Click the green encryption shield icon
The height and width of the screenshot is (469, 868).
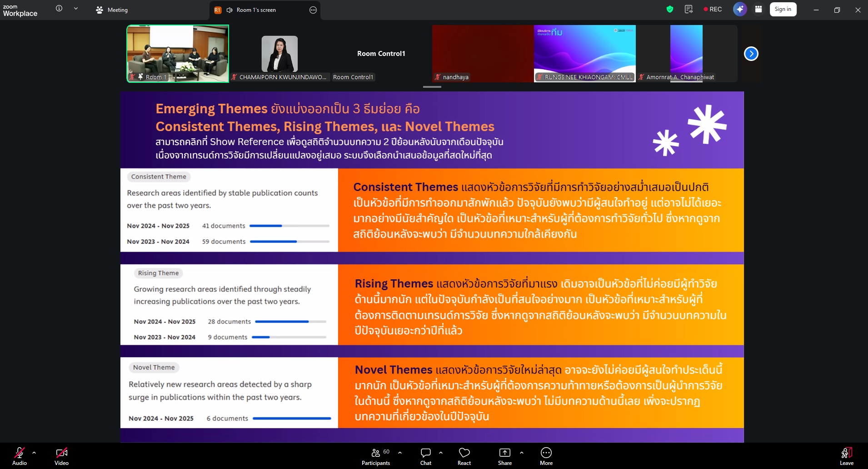pyautogui.click(x=669, y=10)
